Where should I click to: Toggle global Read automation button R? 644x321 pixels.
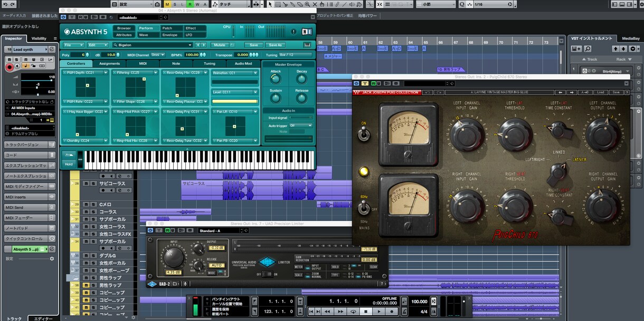(x=190, y=4)
